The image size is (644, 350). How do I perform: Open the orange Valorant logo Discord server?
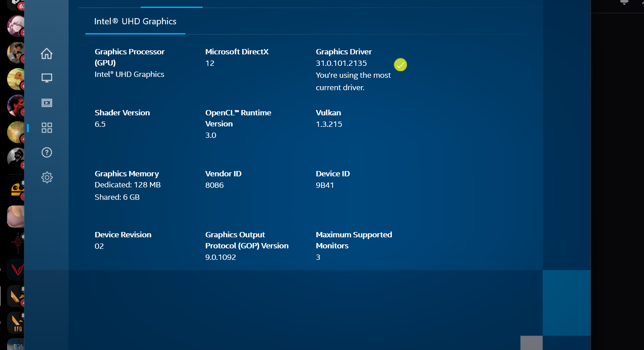click(16, 296)
